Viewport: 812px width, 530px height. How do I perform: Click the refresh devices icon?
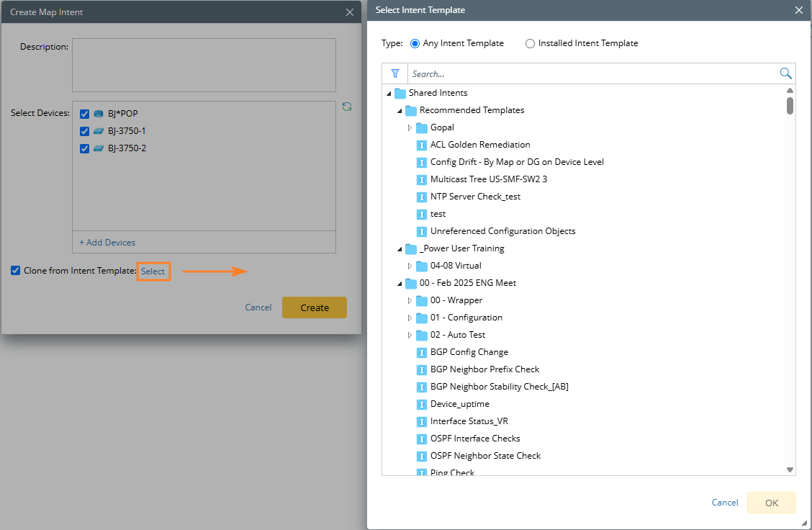coord(347,107)
